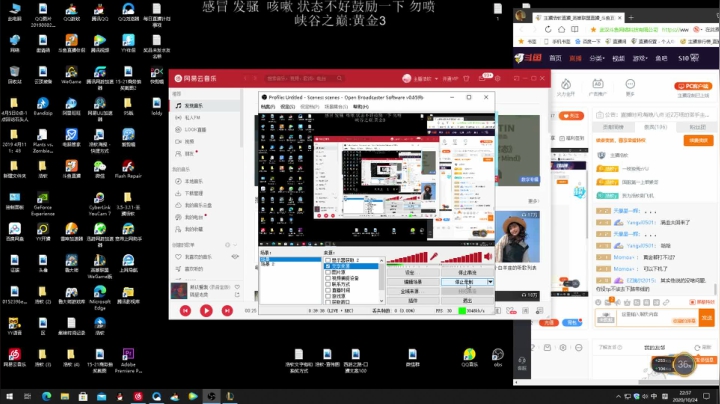This screenshot has height=404, width=720.
Task: Expand NetEase Music account name dropdown
Action: [x=436, y=79]
